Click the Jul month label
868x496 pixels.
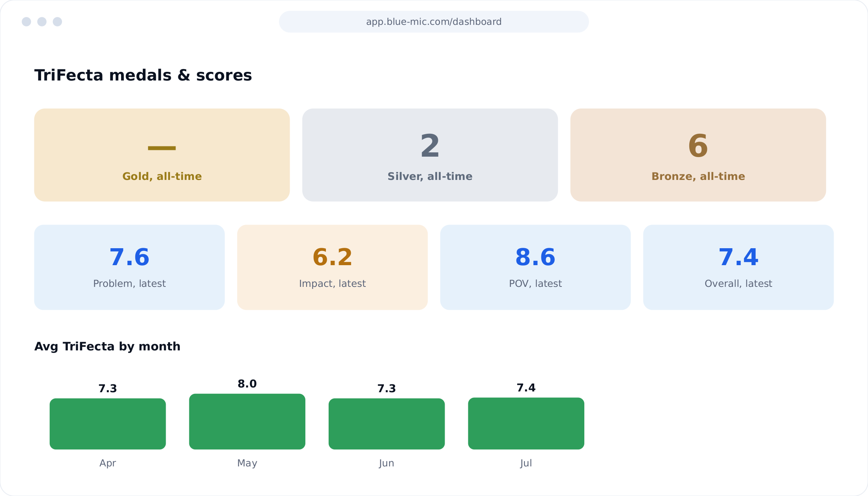tap(526, 463)
